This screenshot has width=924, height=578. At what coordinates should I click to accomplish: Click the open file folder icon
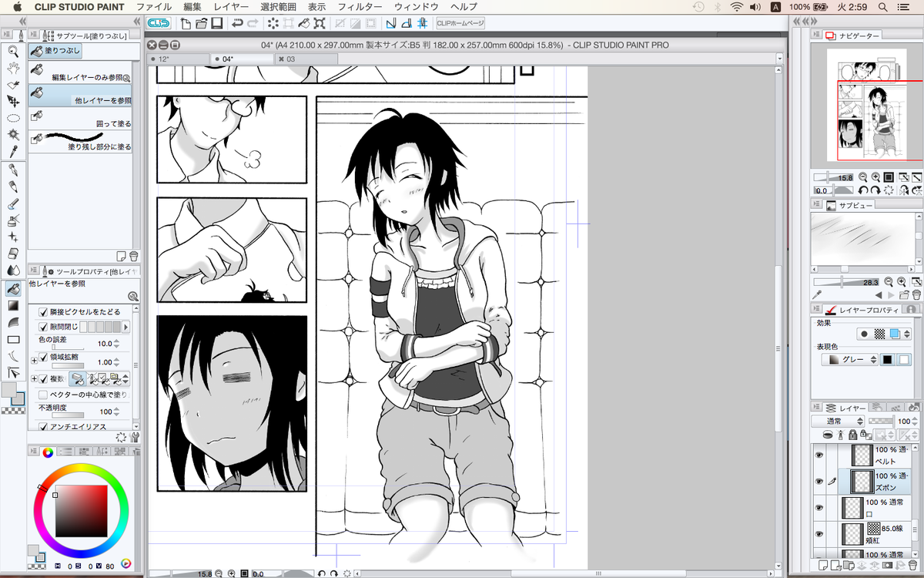pyautogui.click(x=201, y=23)
